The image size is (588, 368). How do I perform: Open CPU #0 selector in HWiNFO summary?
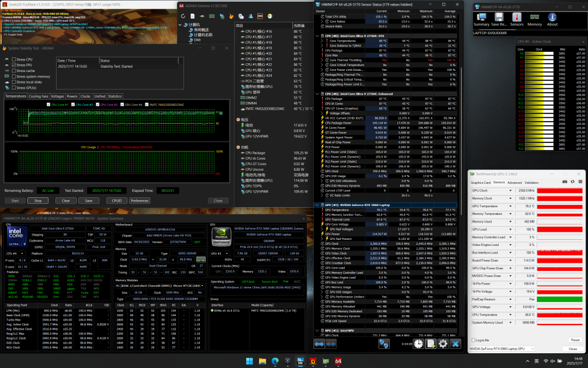pyautogui.click(x=16, y=254)
